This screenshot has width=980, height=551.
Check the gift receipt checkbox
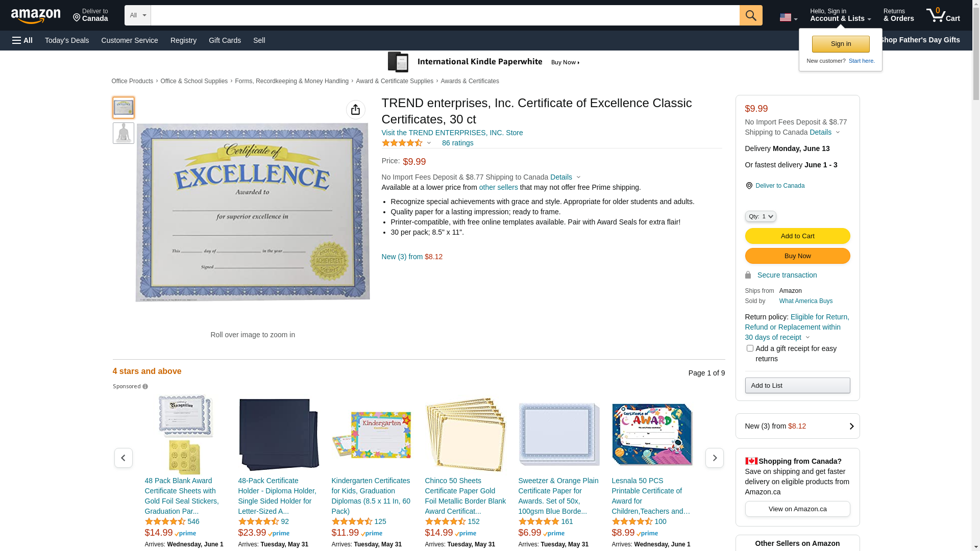click(750, 348)
